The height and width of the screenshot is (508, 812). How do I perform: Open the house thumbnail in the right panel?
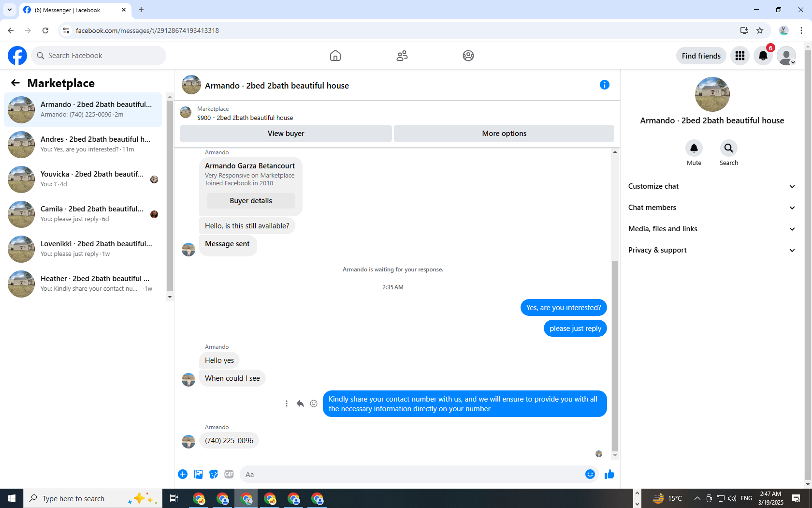(712, 94)
